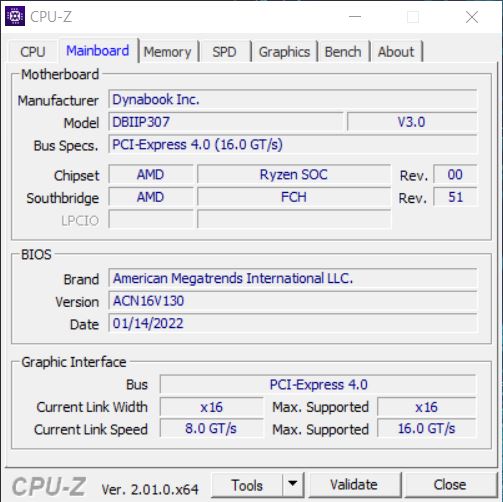Image resolution: width=503 pixels, height=502 pixels.
Task: Select the Mainboard tab
Action: 98,51
